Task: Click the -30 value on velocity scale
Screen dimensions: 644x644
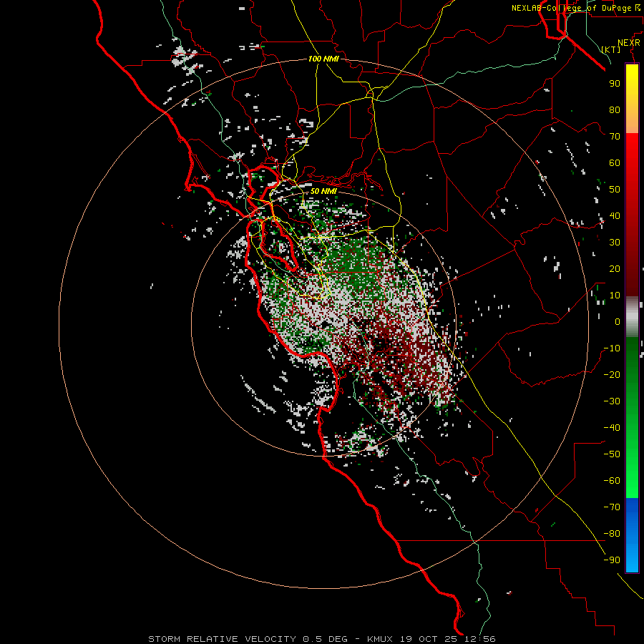Action: [612, 401]
